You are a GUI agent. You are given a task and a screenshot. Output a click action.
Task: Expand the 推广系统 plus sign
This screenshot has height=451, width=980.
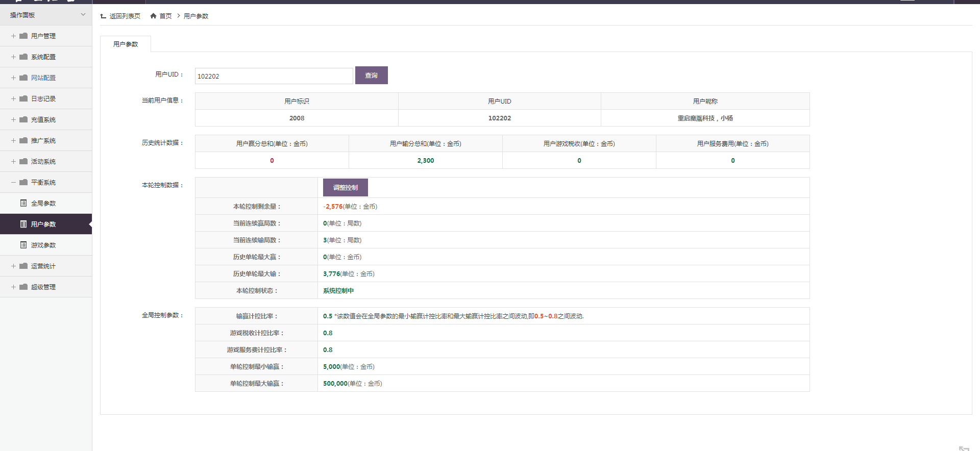pos(13,140)
